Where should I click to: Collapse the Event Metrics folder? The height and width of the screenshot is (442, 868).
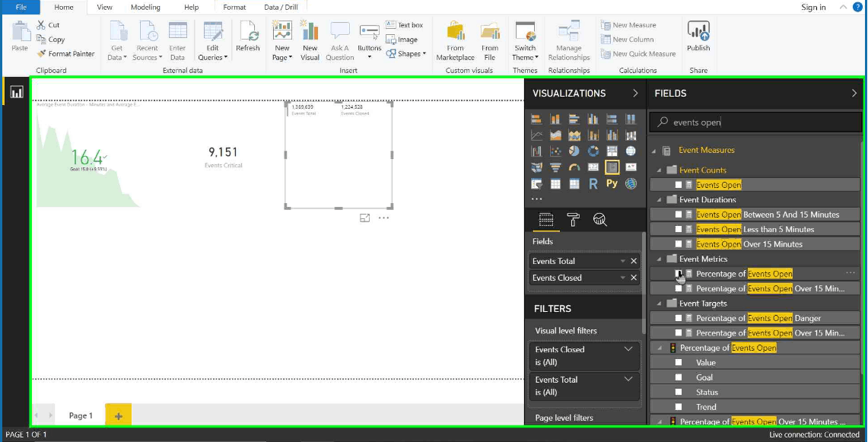click(660, 259)
